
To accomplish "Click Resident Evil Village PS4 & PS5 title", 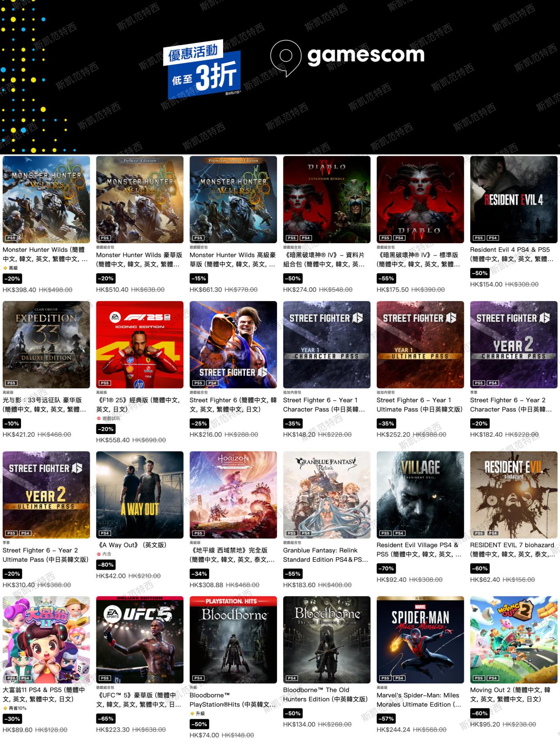I will [419, 549].
